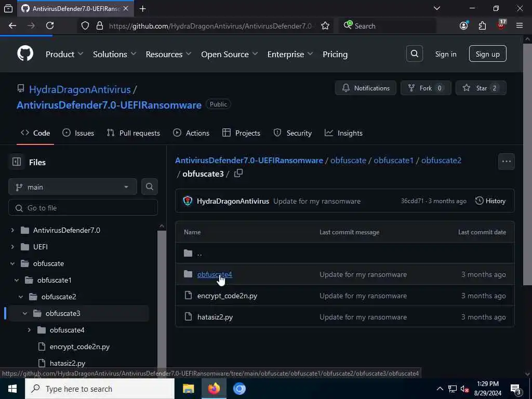Star the repository
This screenshot has height=399, width=532.
click(481, 88)
